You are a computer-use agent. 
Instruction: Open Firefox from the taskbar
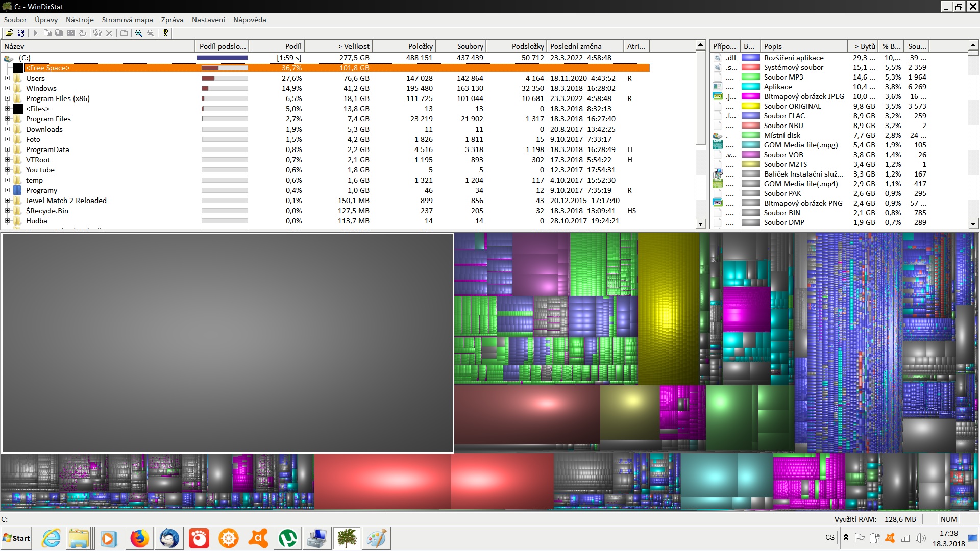[139, 538]
